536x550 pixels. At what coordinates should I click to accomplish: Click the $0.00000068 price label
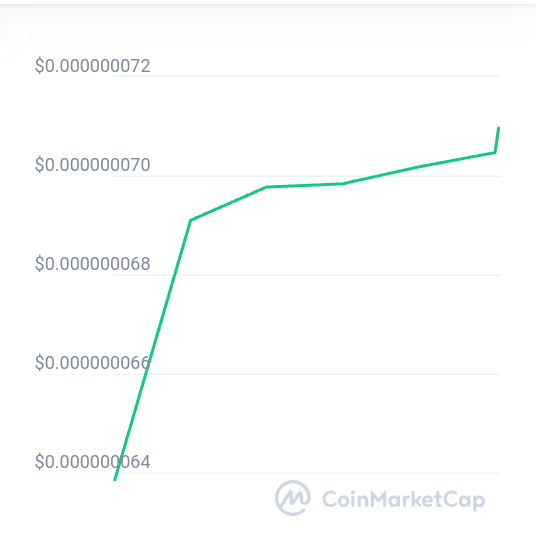[x=93, y=263]
